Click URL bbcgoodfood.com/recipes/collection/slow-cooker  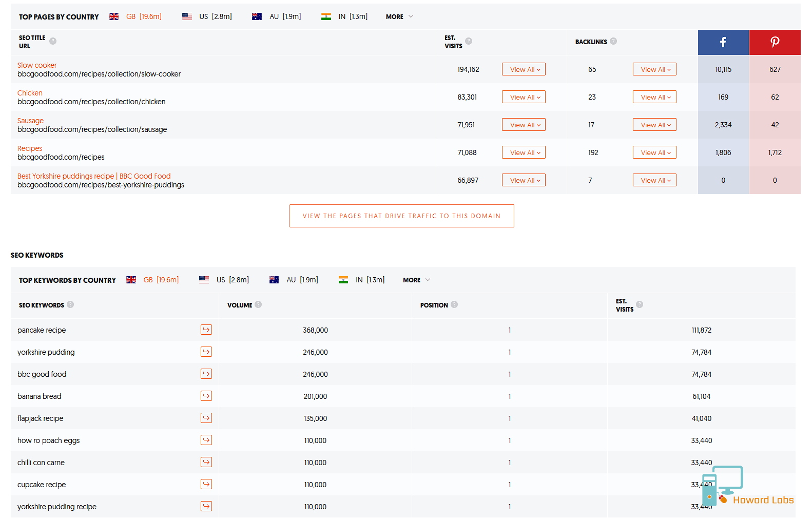(x=99, y=74)
